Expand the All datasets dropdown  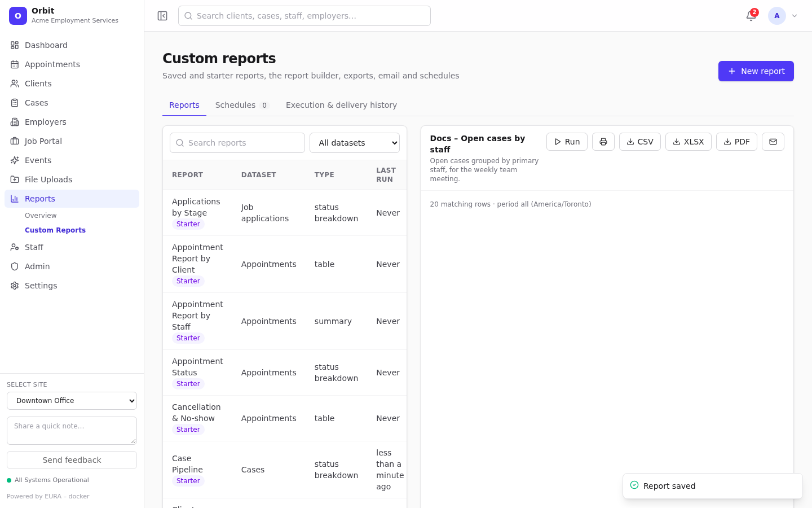(355, 143)
